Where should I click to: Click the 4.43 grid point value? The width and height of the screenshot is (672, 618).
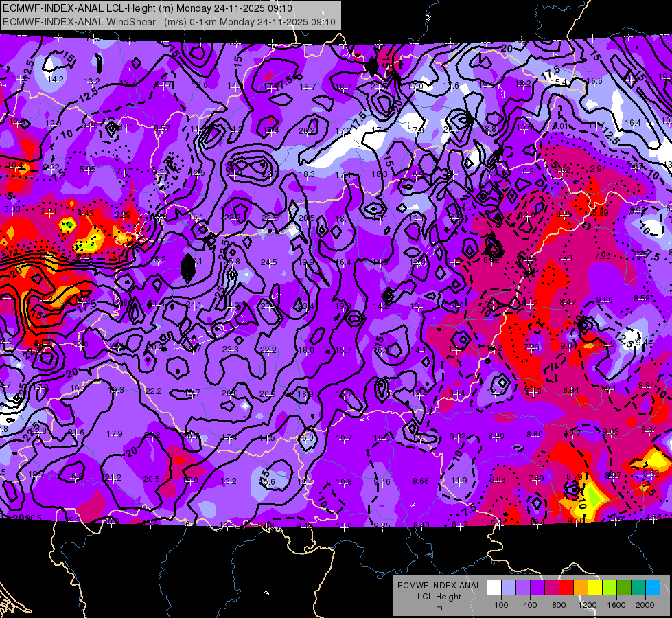tap(86, 213)
